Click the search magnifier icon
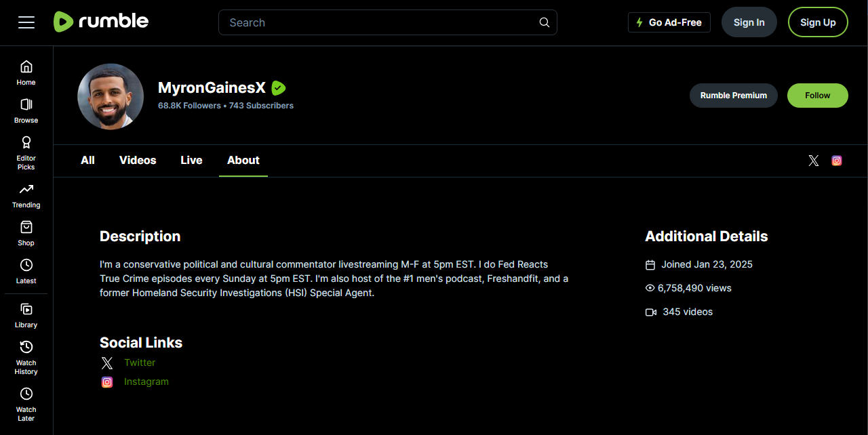The width and height of the screenshot is (868, 435). click(x=544, y=22)
